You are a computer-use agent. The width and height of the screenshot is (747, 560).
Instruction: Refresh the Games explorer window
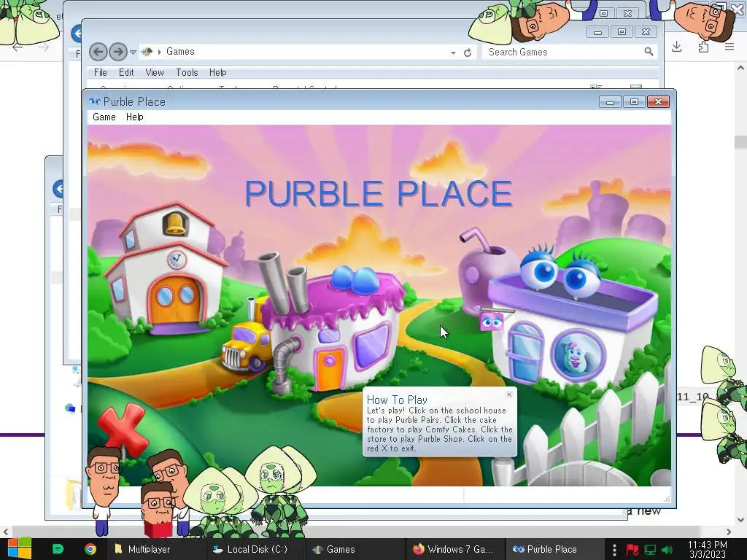pyautogui.click(x=468, y=52)
